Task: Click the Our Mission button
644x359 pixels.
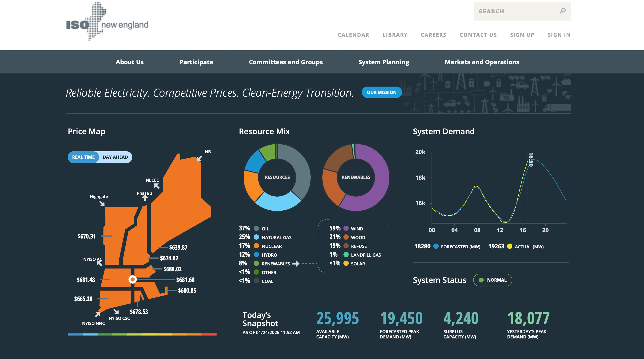Action: 381,92
